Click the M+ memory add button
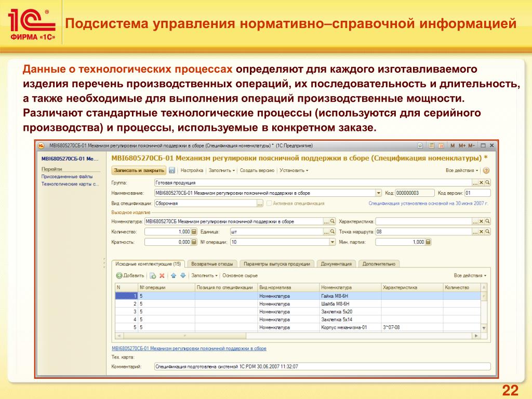The width and height of the screenshot is (532, 399). [462, 145]
